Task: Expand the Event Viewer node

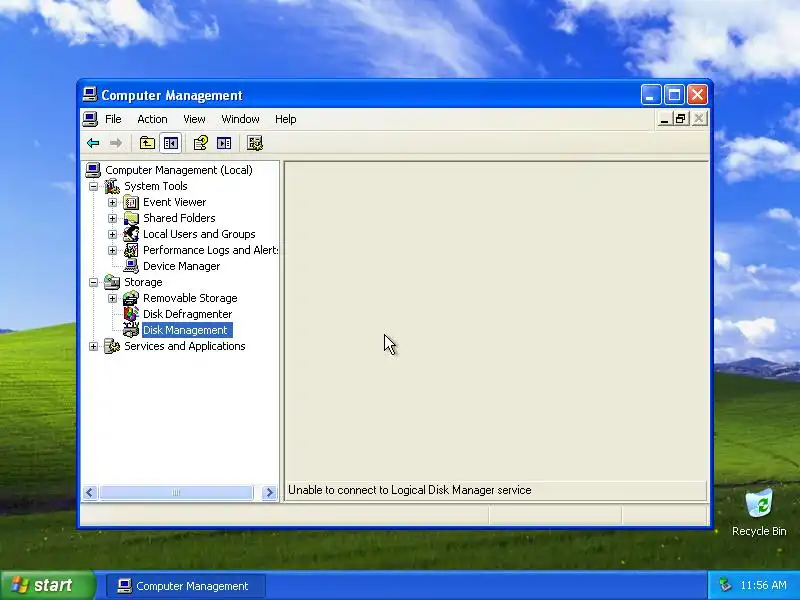Action: (112, 203)
